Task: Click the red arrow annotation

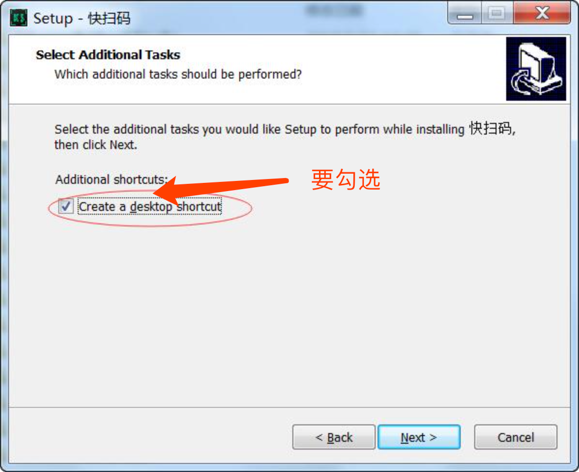Action: [x=221, y=189]
